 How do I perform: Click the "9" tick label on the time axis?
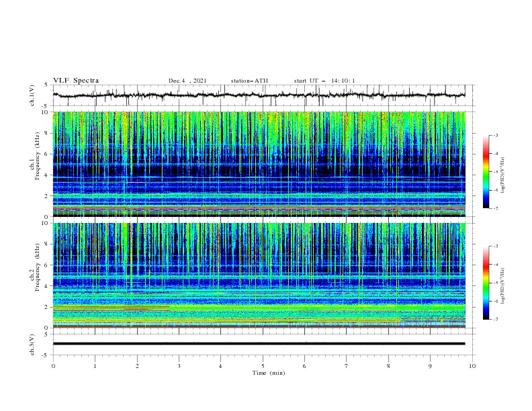430,366
